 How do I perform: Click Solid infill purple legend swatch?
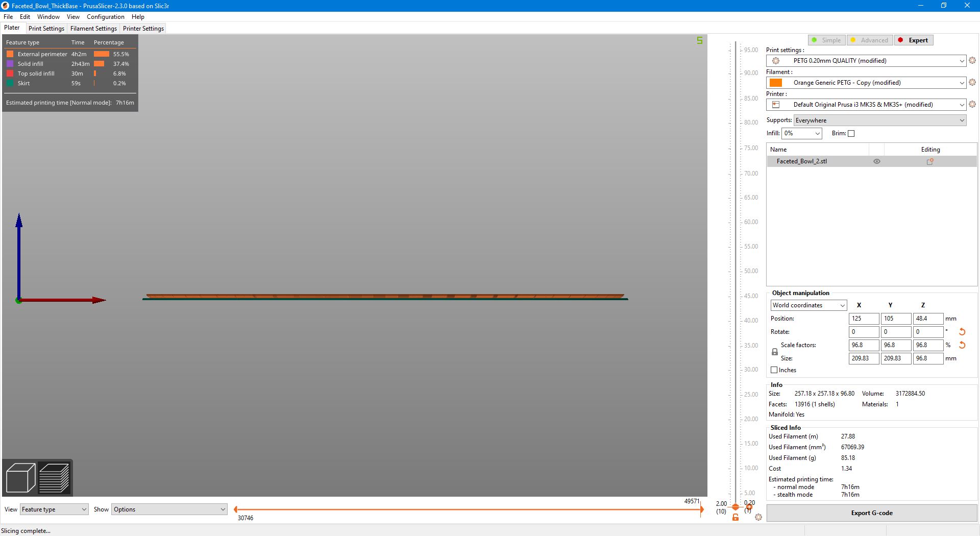click(10, 63)
